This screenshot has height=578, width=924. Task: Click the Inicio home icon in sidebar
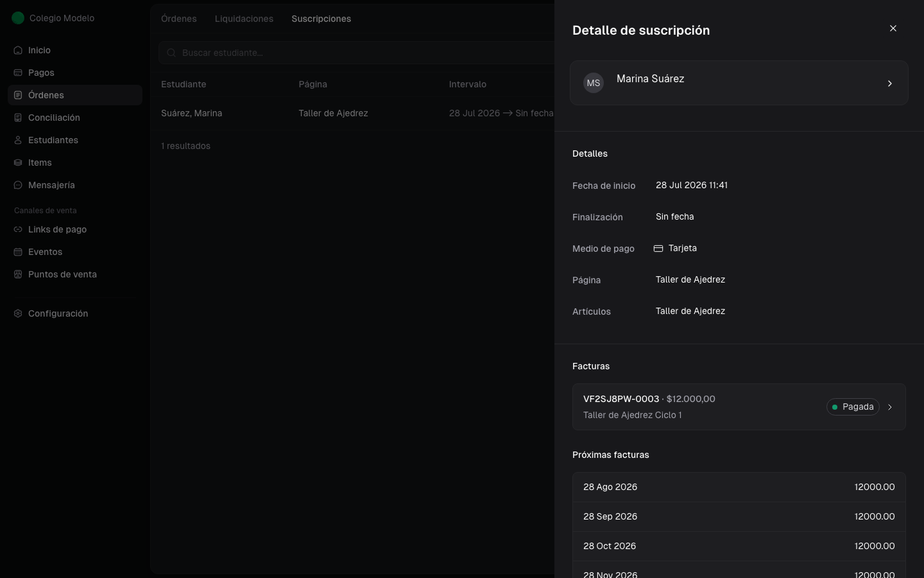click(x=18, y=50)
